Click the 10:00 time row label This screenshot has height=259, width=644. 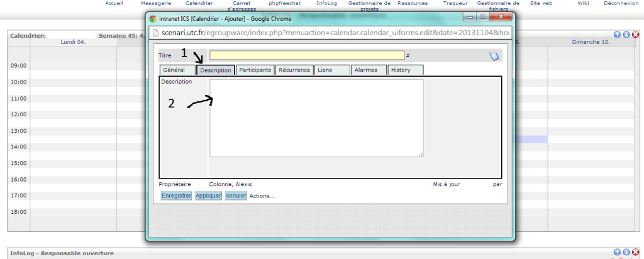(18, 82)
